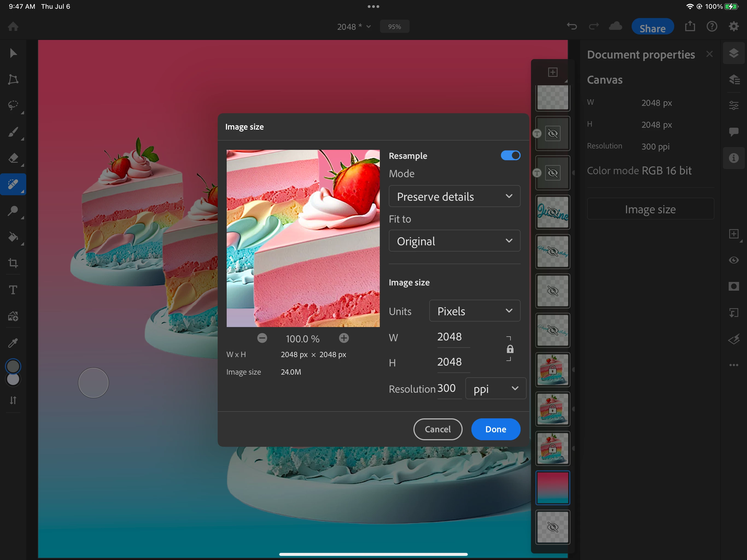Open the Preserve details mode dropdown
This screenshot has height=560, width=747.
pyautogui.click(x=454, y=196)
